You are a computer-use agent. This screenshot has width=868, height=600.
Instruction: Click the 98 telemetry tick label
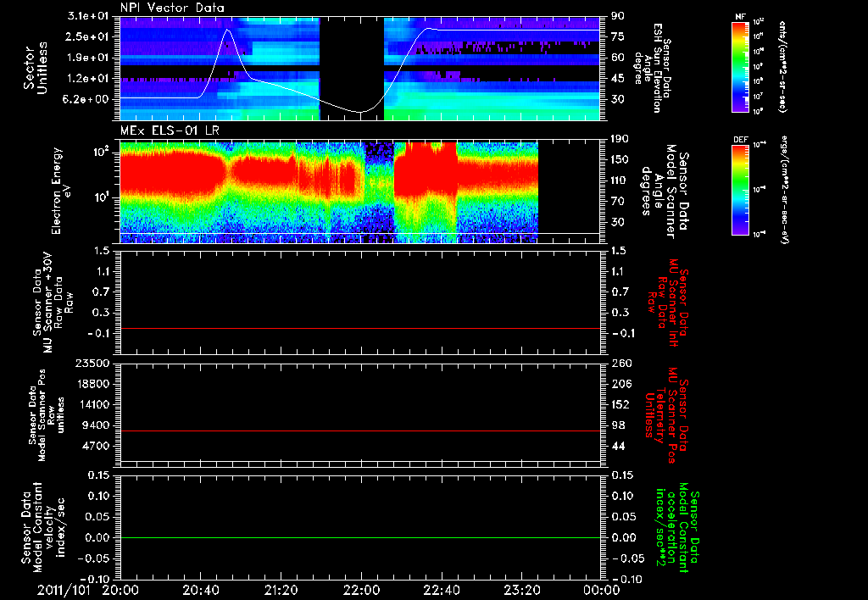(620, 425)
